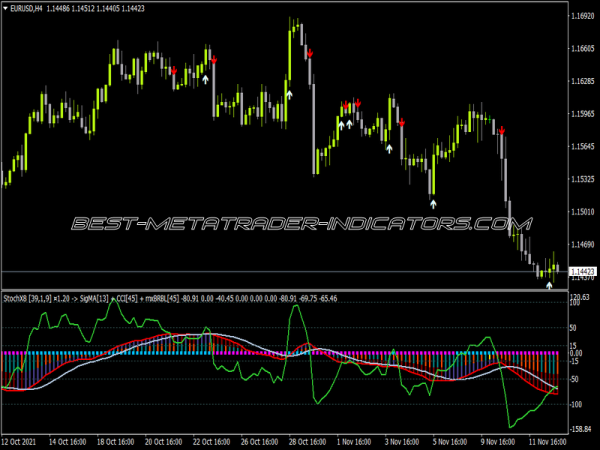Click the 1.16920 price scale value
The image size is (600, 450).
[x=583, y=16]
